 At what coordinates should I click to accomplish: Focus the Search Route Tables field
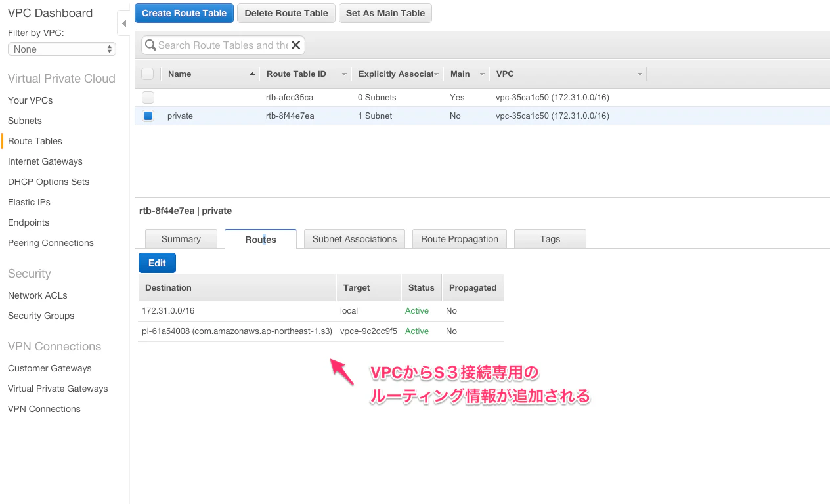click(223, 45)
